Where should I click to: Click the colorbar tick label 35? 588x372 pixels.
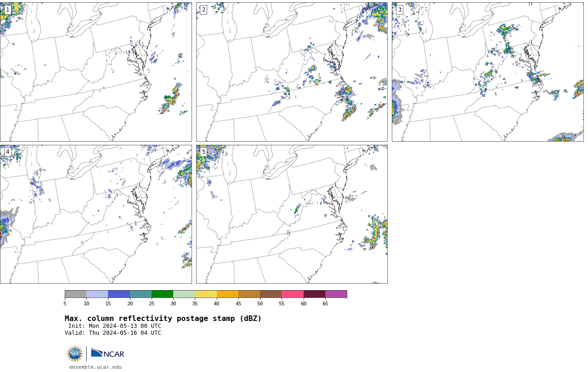point(195,303)
